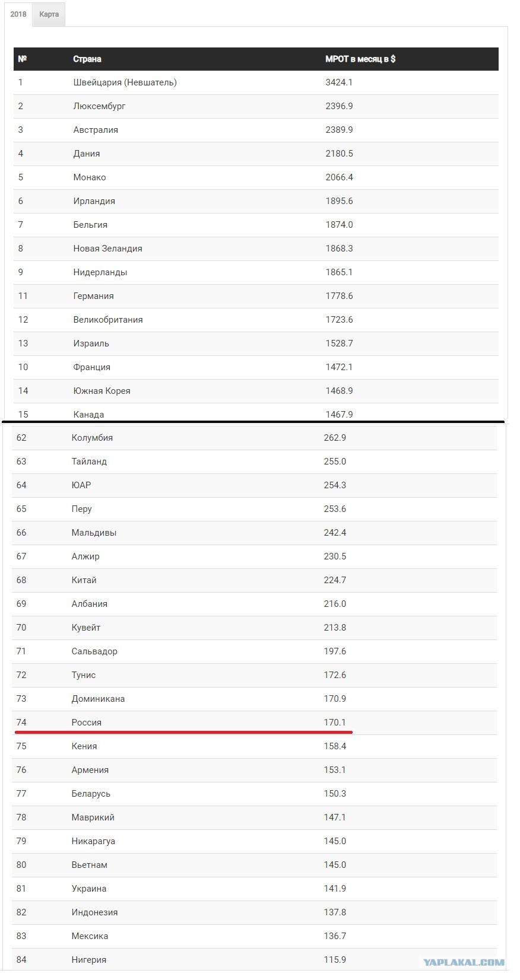
Task: Click the Украина country entry
Action: pos(89,889)
